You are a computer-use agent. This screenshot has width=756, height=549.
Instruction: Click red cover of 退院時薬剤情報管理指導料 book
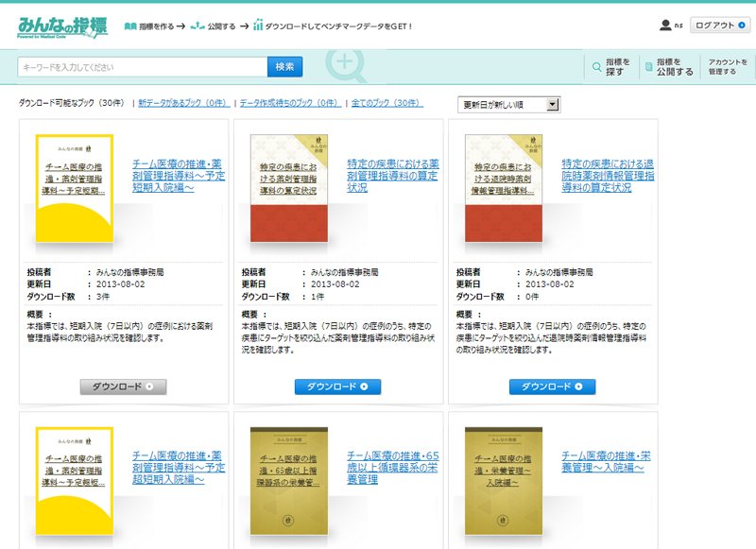[504, 188]
